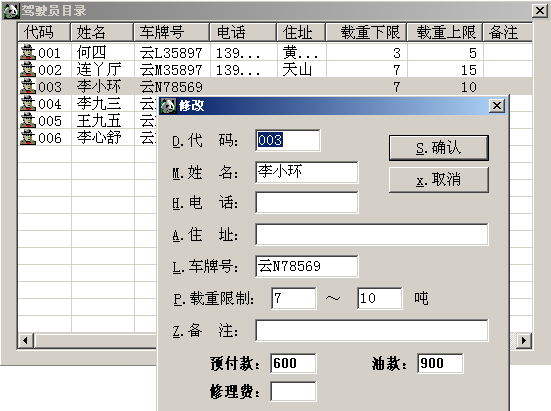Screen dimensions: 551x411
Task: Select driver name 王九五
Action: coord(99,120)
